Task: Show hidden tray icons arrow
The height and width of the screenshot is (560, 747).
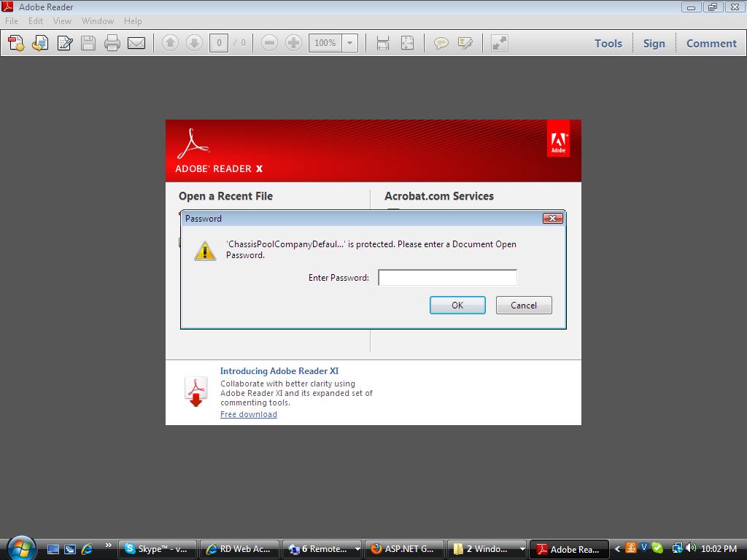Action: (617, 549)
